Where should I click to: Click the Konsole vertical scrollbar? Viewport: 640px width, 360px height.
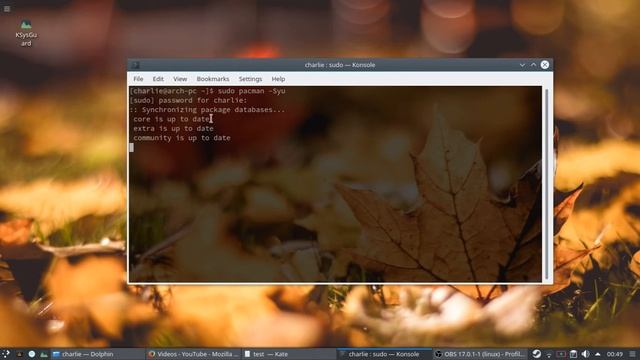(x=547, y=184)
